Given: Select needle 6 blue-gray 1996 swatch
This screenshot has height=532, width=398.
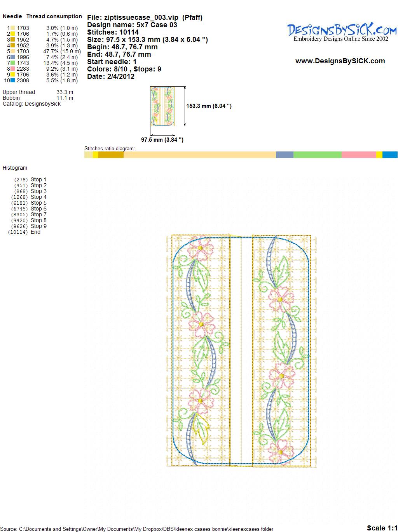Looking at the screenshot, I should pyautogui.click(x=13, y=57).
